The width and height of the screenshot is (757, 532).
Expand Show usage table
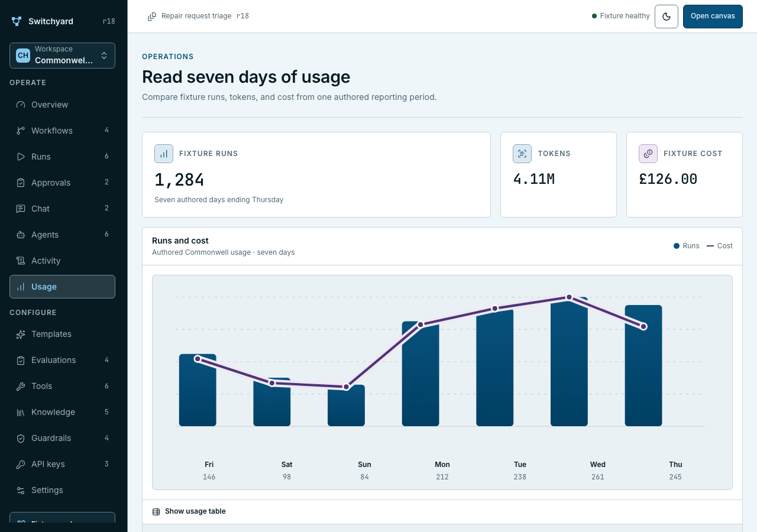click(x=189, y=511)
